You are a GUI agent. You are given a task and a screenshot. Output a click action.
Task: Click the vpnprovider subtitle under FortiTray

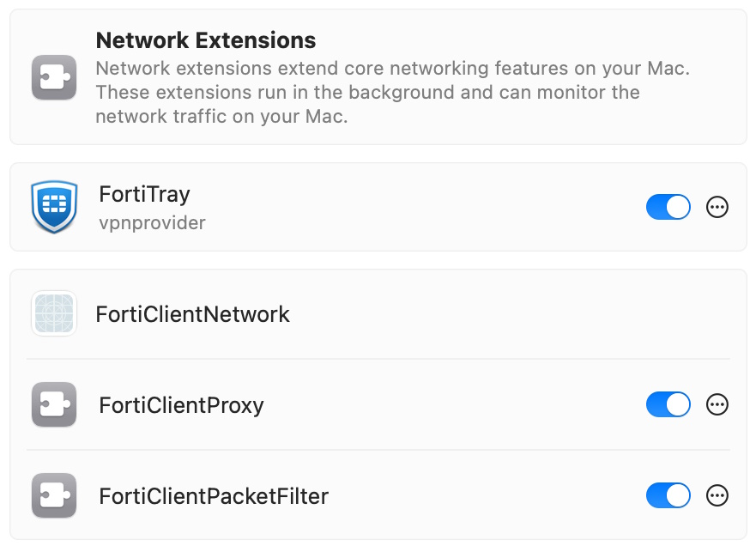click(x=152, y=223)
